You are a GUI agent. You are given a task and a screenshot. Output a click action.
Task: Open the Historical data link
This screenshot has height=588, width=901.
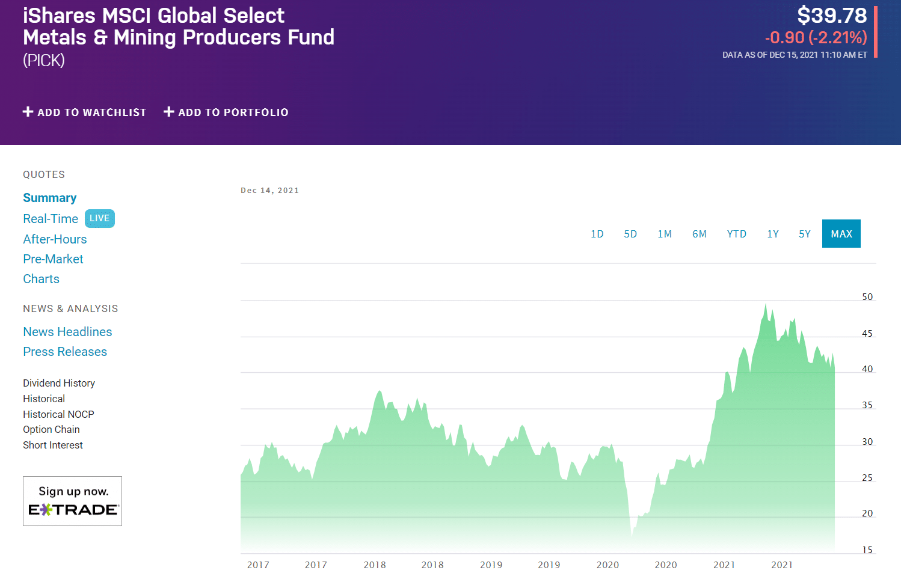coord(44,399)
